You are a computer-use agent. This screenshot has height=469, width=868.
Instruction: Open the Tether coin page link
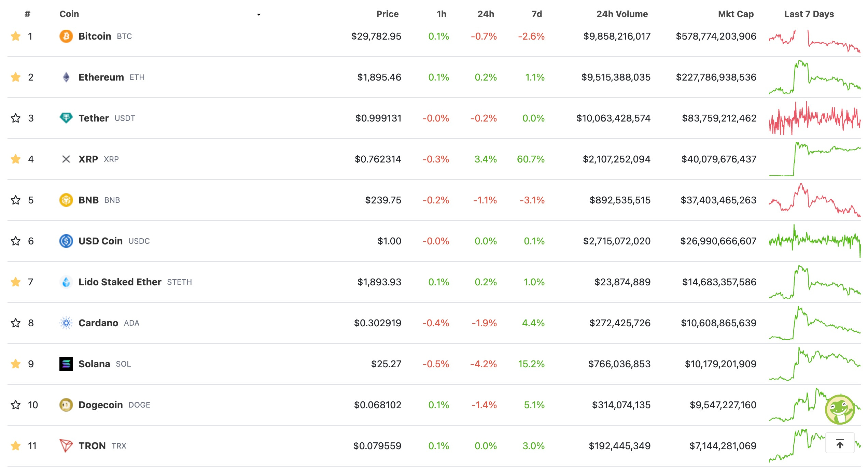point(94,118)
